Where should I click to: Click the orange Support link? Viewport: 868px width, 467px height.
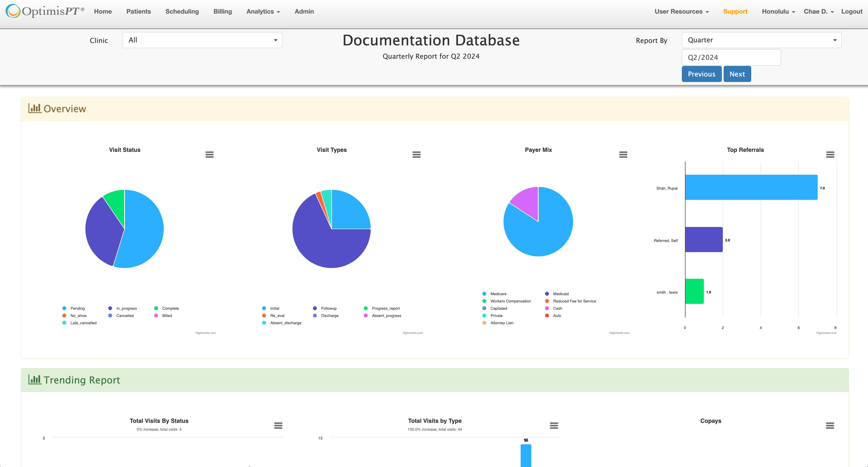735,11
